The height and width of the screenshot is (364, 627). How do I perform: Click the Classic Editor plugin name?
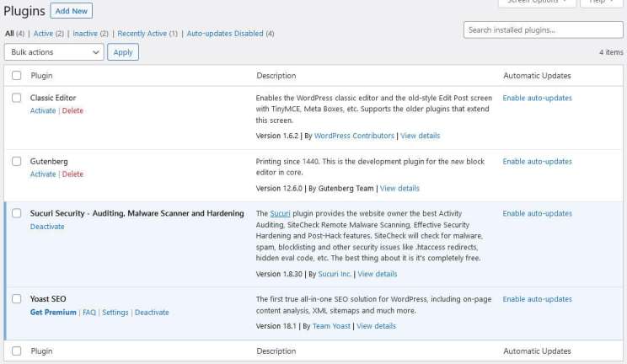(x=53, y=98)
